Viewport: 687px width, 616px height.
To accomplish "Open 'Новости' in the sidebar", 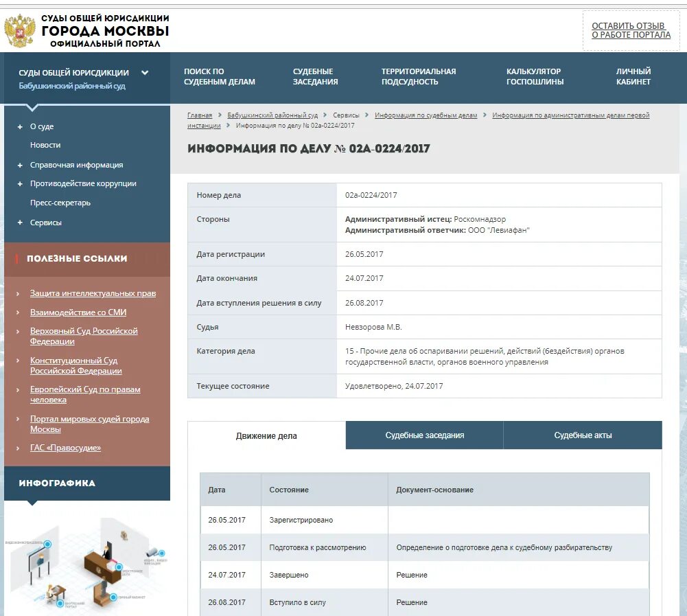I will [45, 145].
